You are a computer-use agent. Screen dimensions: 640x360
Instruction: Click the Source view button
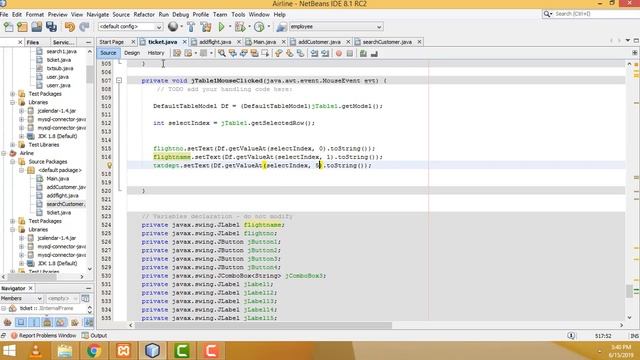pyautogui.click(x=108, y=53)
